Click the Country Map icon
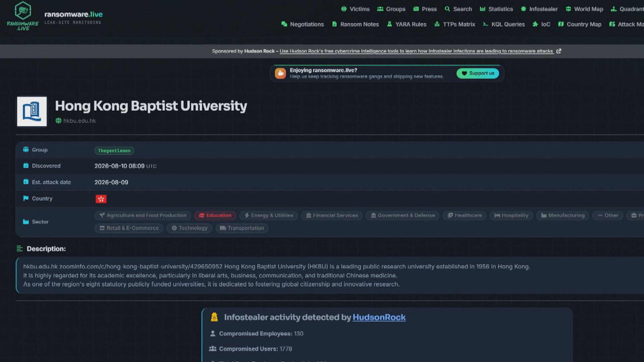 click(x=561, y=24)
